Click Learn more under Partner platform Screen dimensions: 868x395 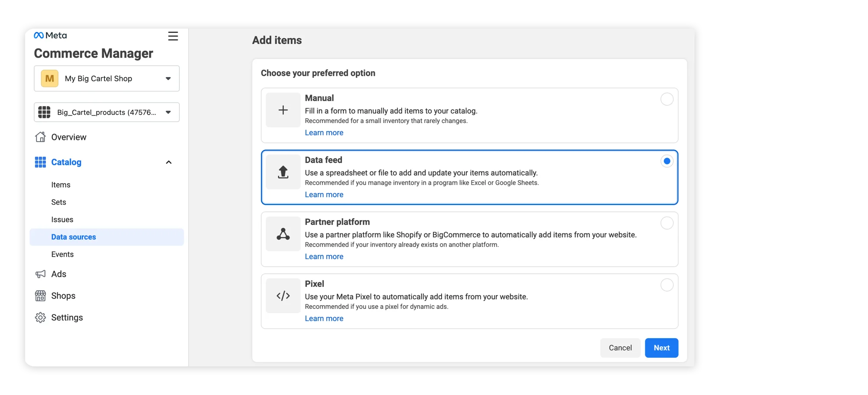tap(324, 256)
